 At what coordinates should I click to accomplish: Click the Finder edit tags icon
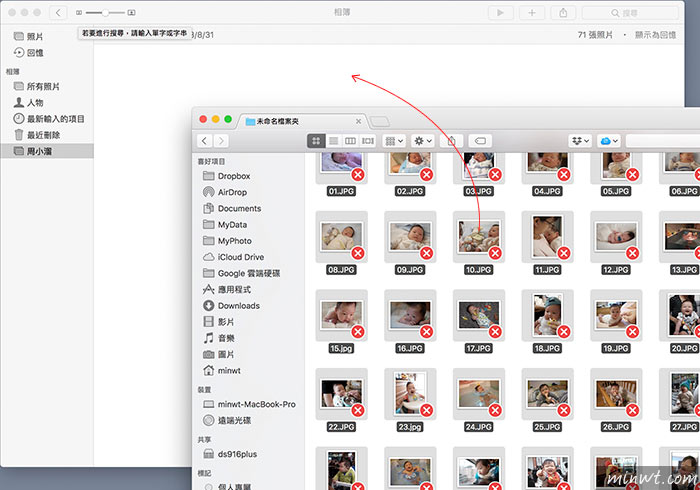pos(480,141)
